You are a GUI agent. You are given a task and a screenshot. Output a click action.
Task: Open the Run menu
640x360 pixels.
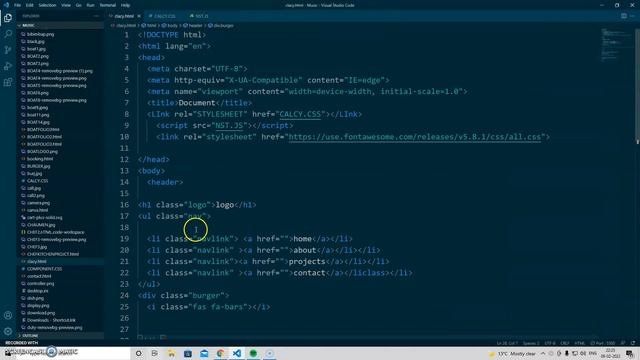[90, 5]
